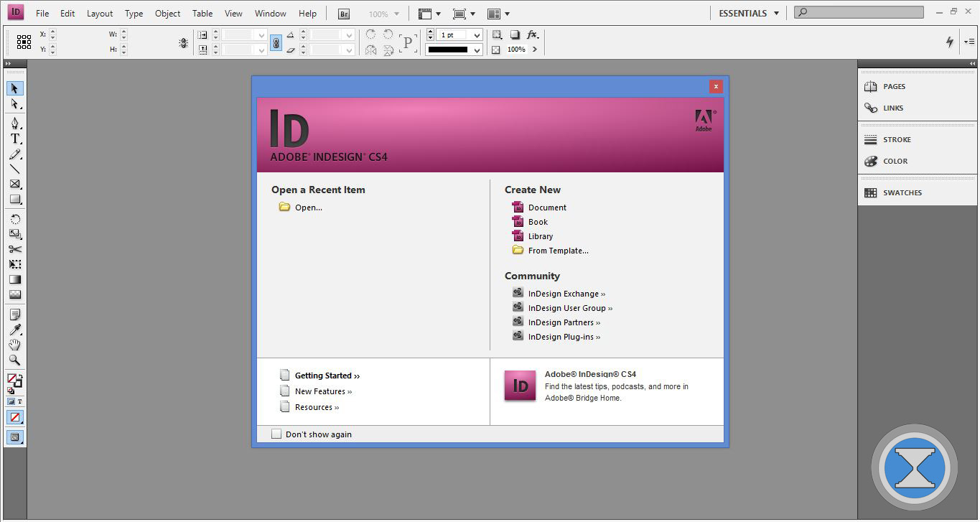
Task: Toggle formatting affects container button
Action: pyautogui.click(x=11, y=401)
